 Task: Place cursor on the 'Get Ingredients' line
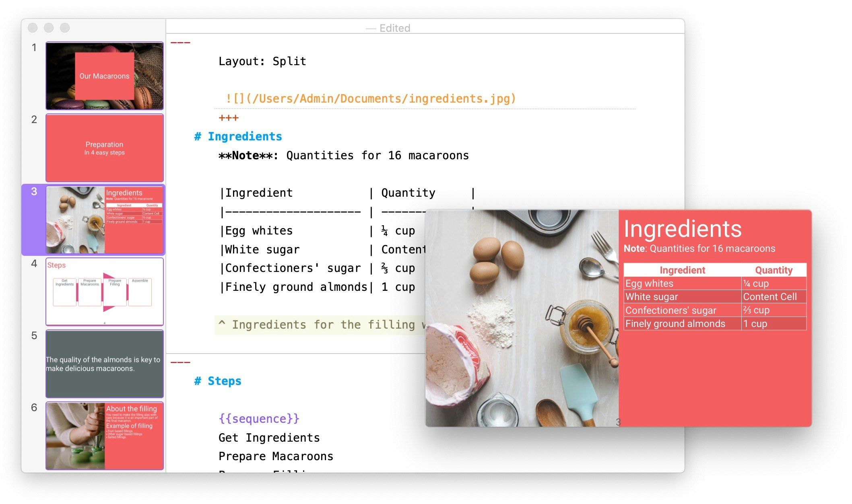[269, 437]
